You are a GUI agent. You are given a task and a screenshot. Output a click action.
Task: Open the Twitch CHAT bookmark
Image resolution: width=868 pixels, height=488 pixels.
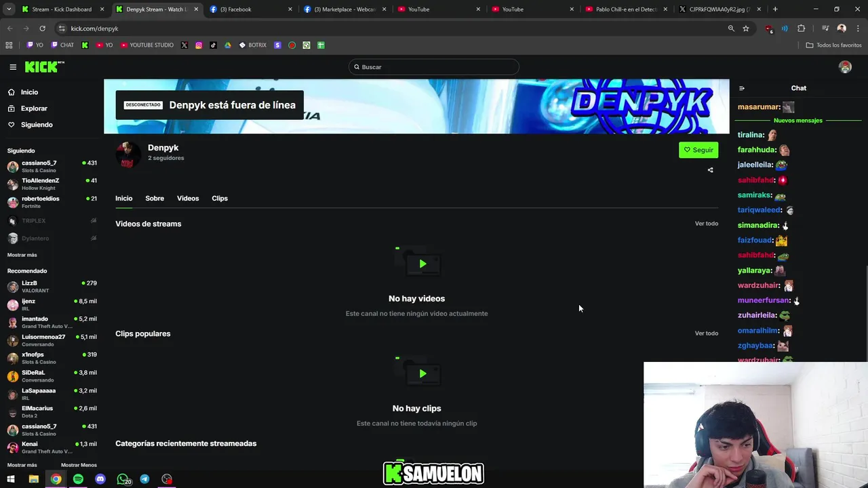coord(62,45)
